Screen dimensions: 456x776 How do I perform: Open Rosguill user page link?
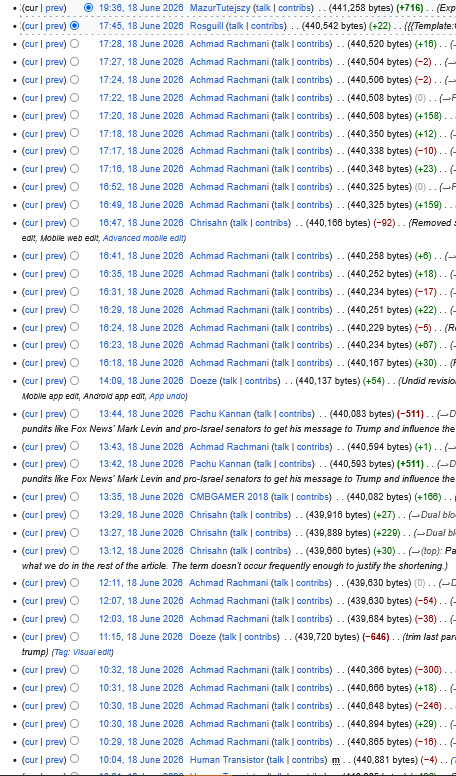[206, 26]
